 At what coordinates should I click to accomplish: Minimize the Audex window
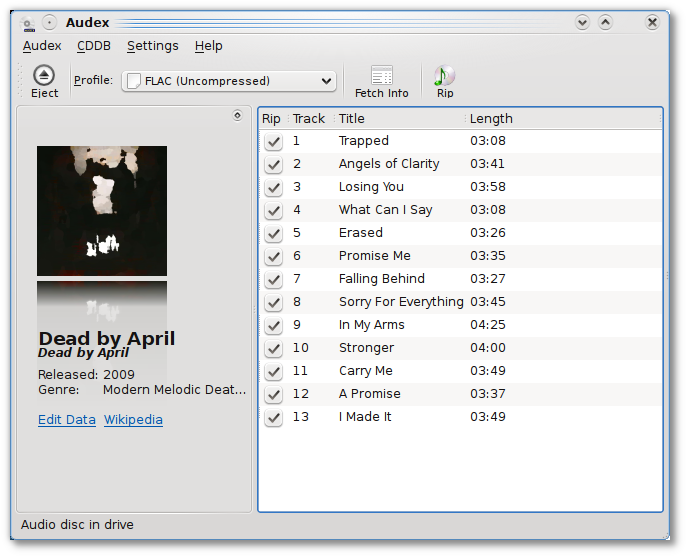coord(582,22)
